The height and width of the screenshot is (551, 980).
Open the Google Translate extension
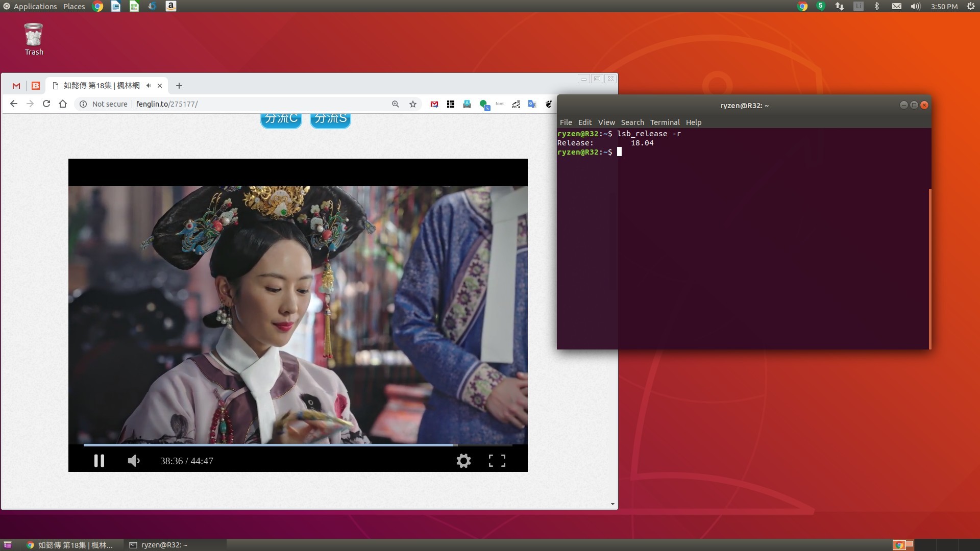[532, 104]
